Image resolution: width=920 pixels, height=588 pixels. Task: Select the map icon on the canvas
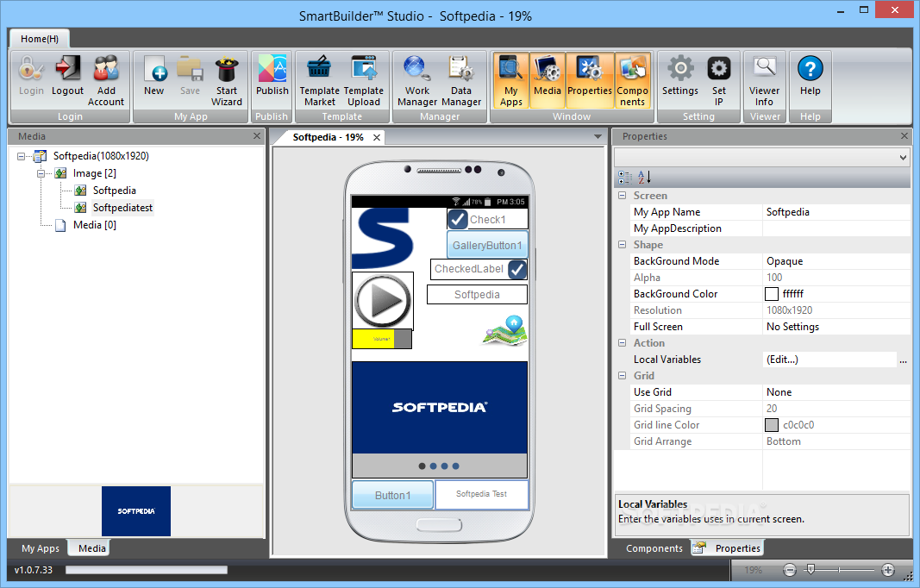tap(505, 330)
